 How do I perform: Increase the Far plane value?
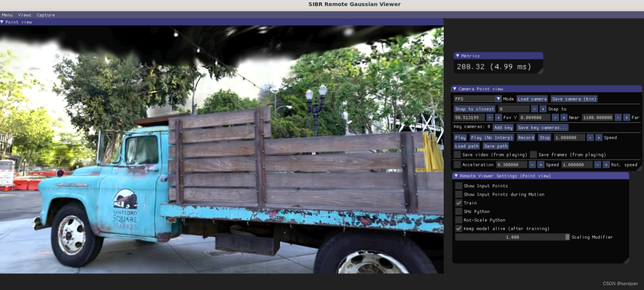pos(626,117)
